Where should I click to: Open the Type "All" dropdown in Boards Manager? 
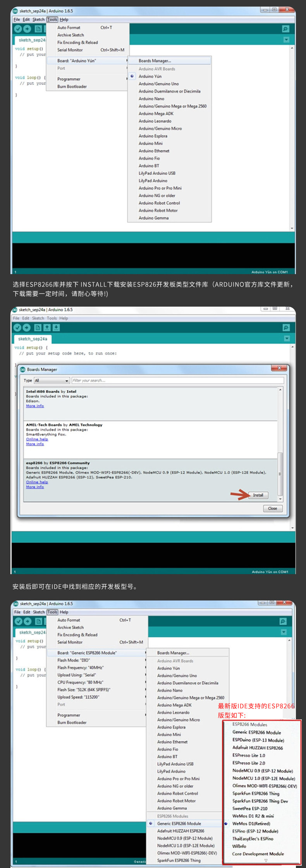click(x=52, y=381)
